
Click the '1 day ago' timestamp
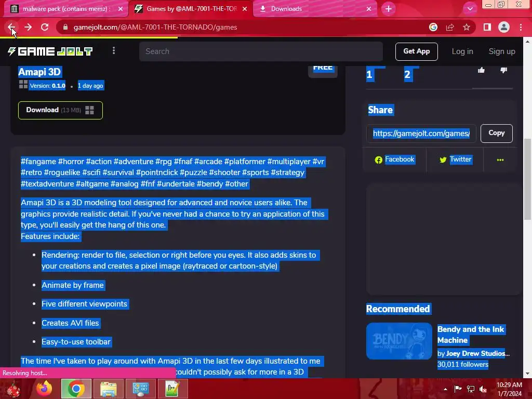[90, 86]
